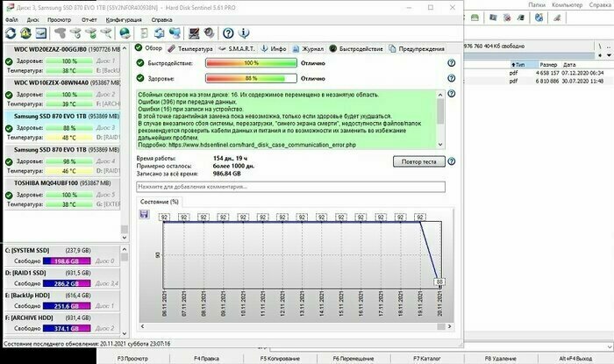The height and width of the screenshot is (364, 614).
Task: Click the right arrow of the chart scrollbar
Action: (449, 326)
